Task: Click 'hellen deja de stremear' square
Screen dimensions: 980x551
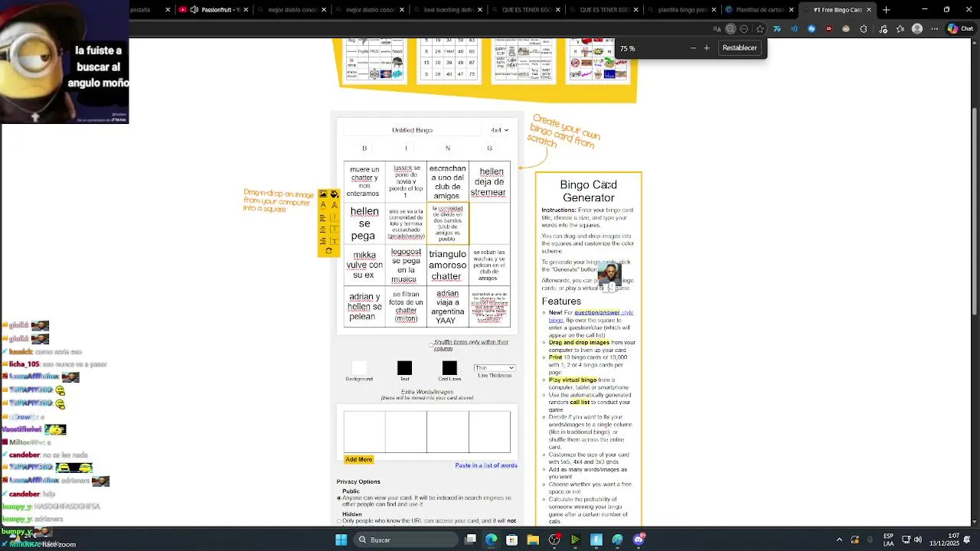Action: click(x=489, y=182)
